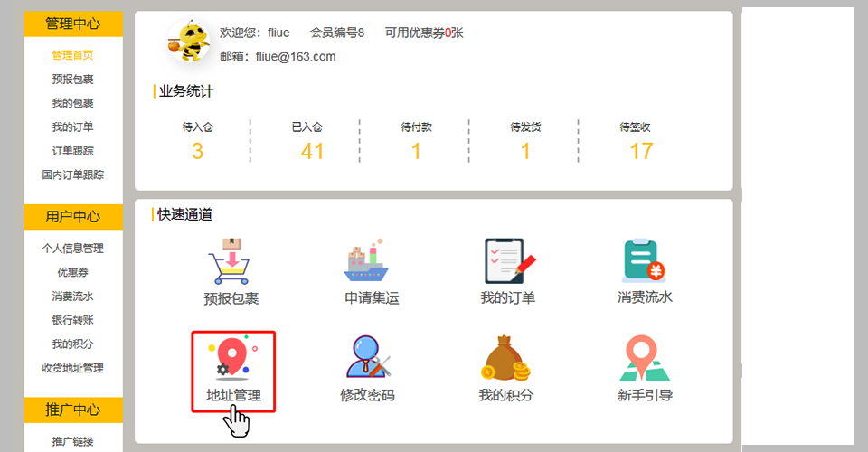The width and height of the screenshot is (868, 452).
Task: Open the 我的订单 clipboard icon
Action: 509,260
